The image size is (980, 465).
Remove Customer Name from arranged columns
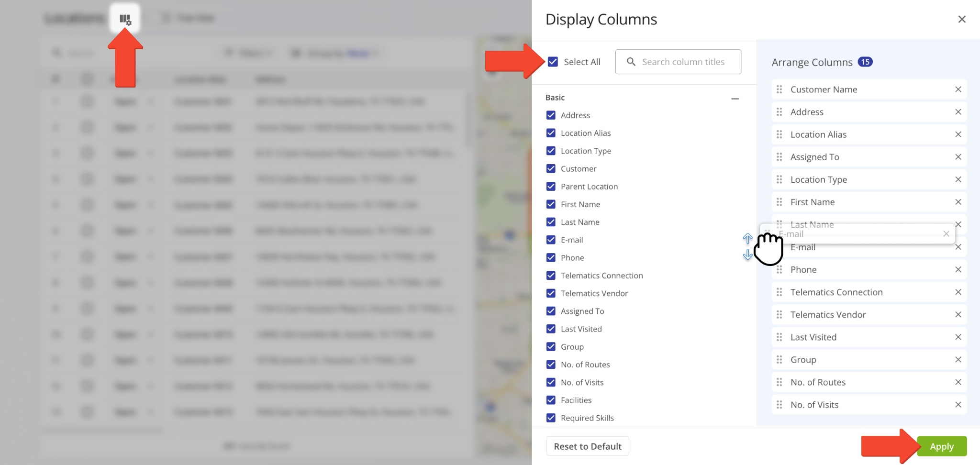(x=958, y=89)
